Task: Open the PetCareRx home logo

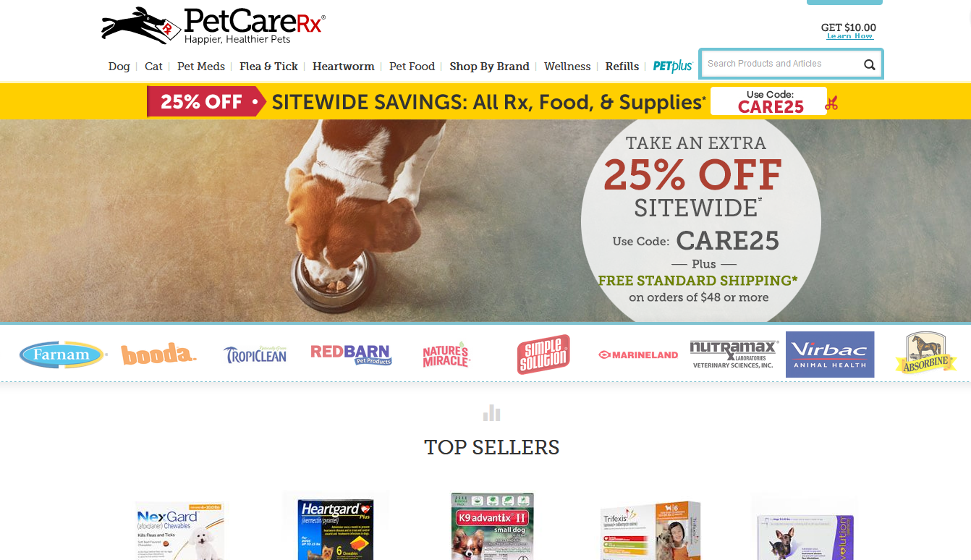Action: tap(213, 26)
